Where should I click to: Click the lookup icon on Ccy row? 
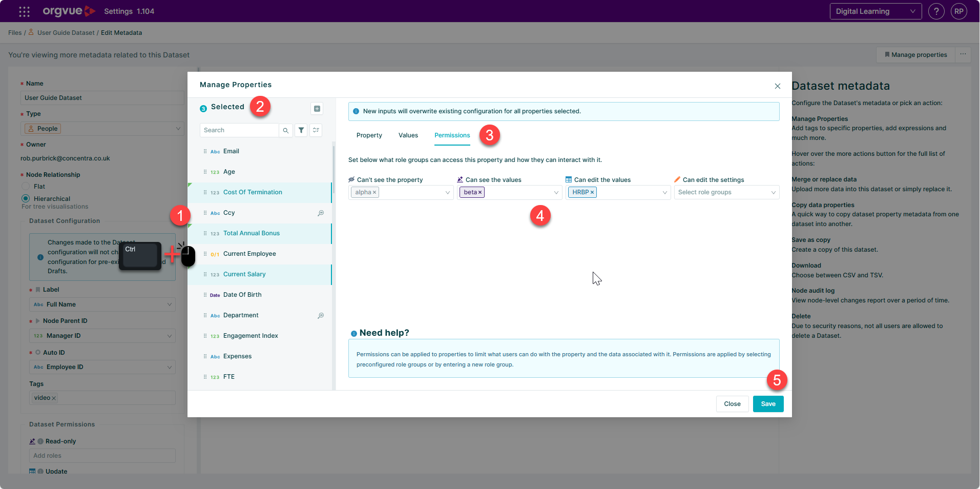321,213
